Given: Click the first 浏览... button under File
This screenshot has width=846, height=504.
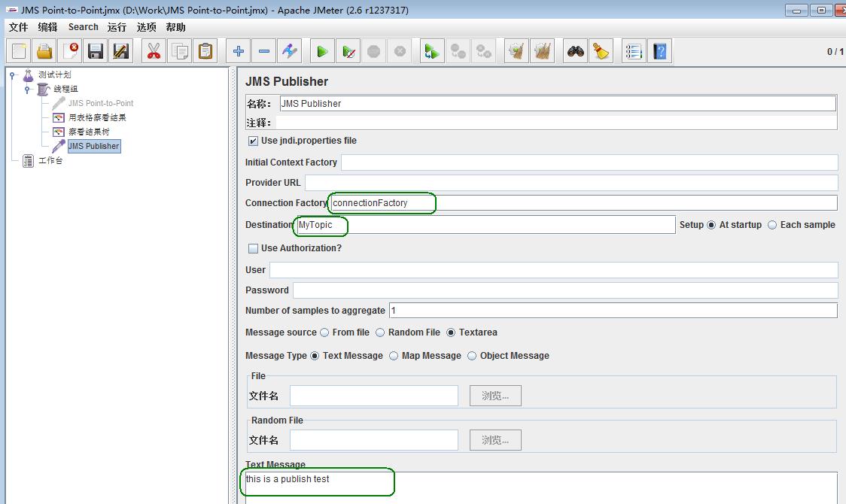Looking at the screenshot, I should [x=495, y=396].
